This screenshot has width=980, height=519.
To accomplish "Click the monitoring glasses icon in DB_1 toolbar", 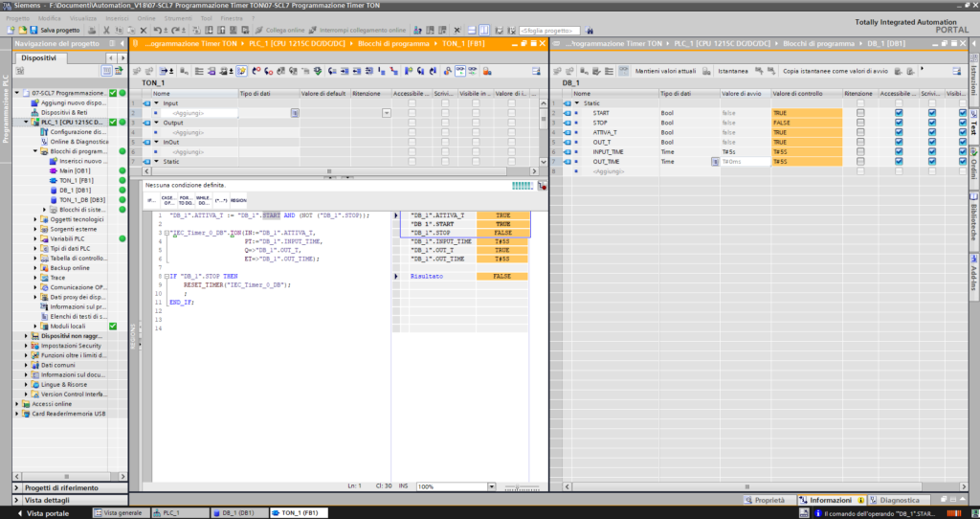I will click(623, 71).
